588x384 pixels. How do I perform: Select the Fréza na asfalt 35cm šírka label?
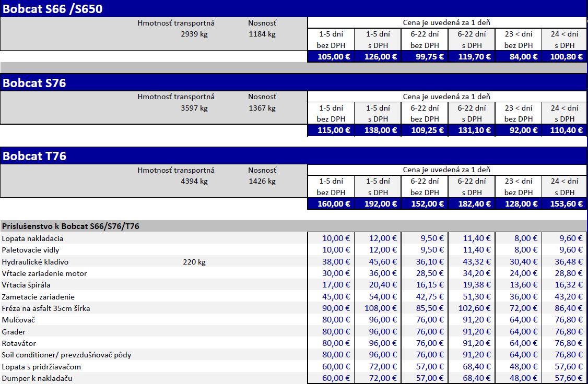click(x=46, y=308)
